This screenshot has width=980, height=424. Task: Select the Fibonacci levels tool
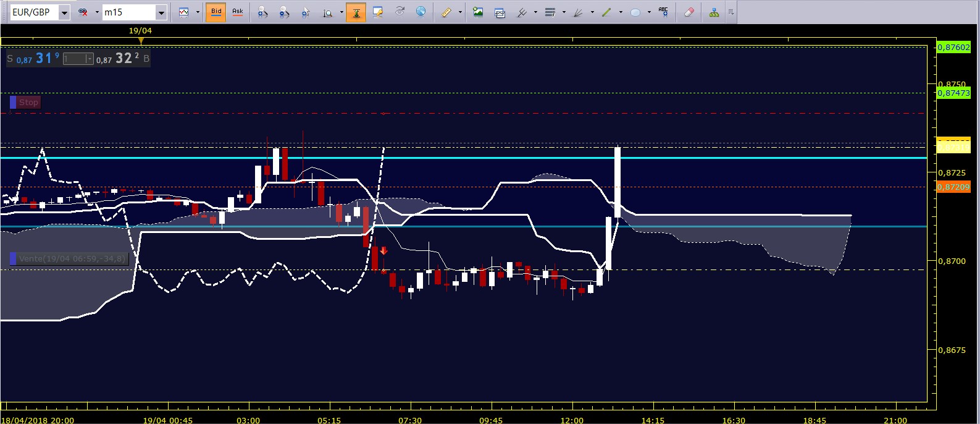550,12
